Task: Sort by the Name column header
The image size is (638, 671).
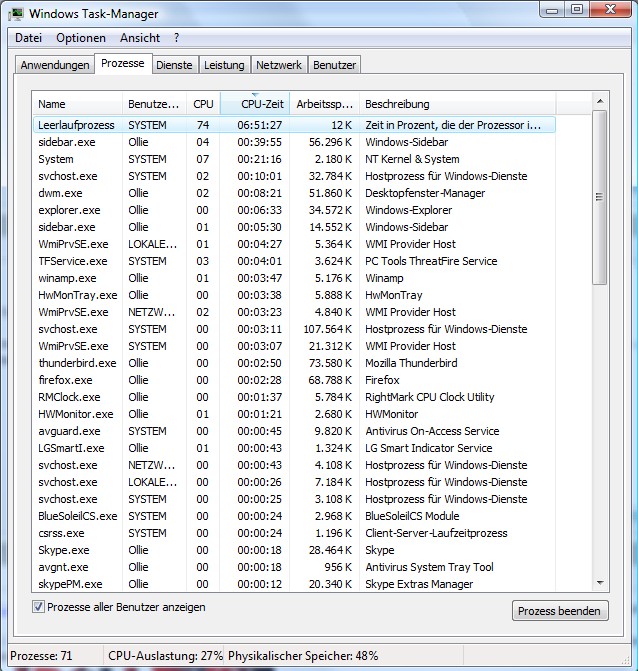Action: (77, 104)
